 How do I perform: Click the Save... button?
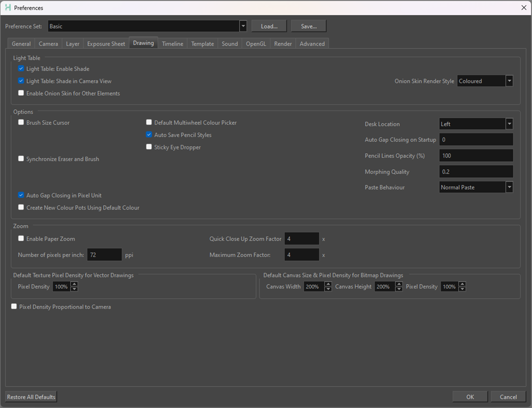tap(309, 26)
